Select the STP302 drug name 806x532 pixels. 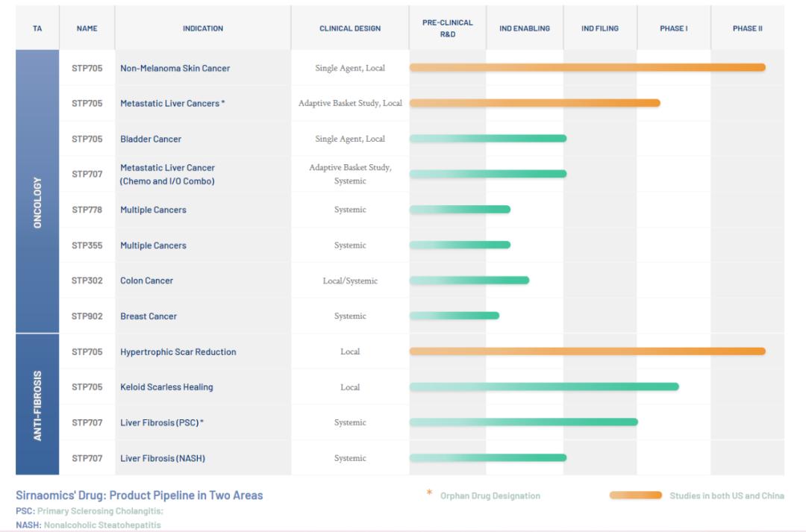coord(87,281)
